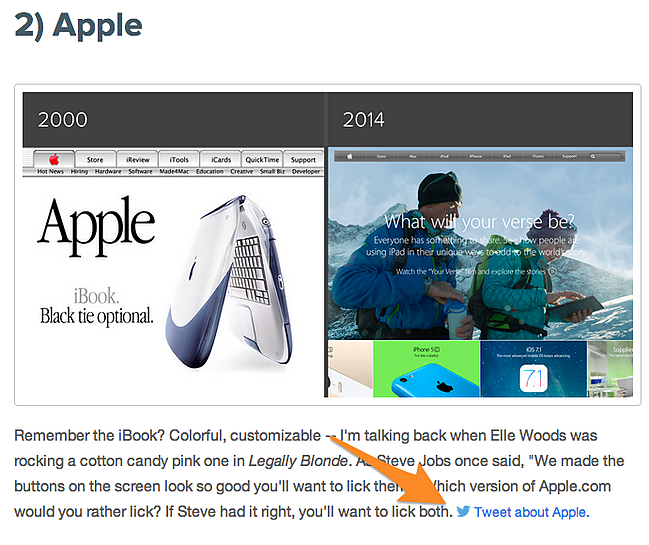Image resolution: width=649 pixels, height=545 pixels.
Task: Open the iCards tab
Action: [x=221, y=159]
